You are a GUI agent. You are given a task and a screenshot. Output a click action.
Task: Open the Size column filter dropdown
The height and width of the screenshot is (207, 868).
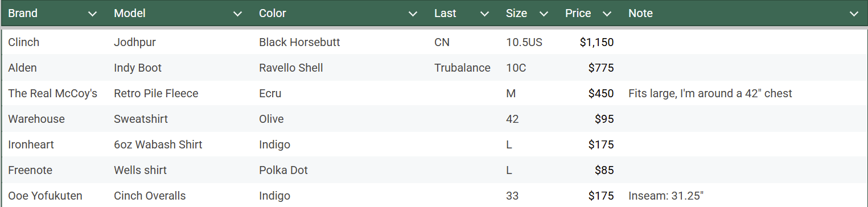[544, 14]
